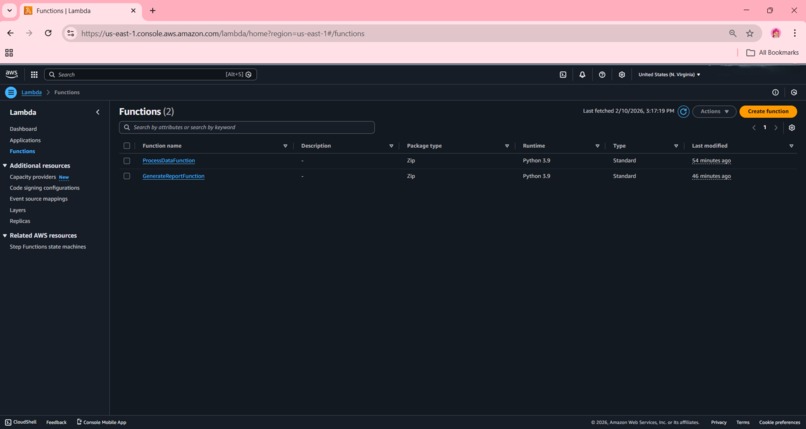The image size is (806, 429).
Task: Reload the browser page
Action: click(48, 33)
